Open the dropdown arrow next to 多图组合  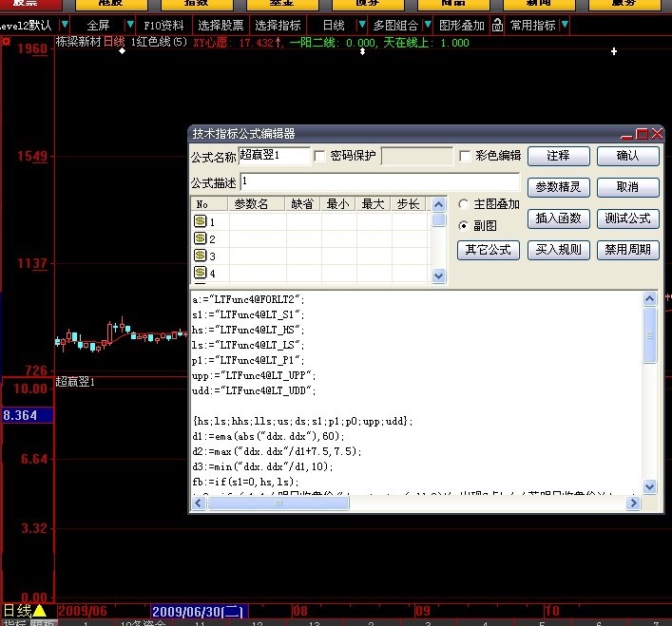pos(428,25)
